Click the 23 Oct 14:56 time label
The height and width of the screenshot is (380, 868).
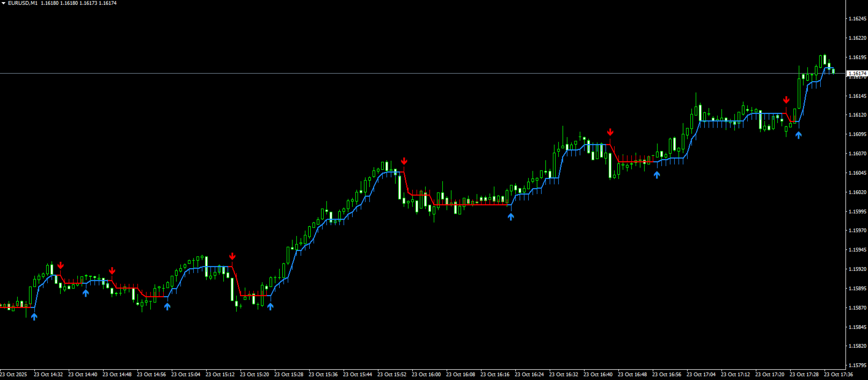pyautogui.click(x=151, y=375)
